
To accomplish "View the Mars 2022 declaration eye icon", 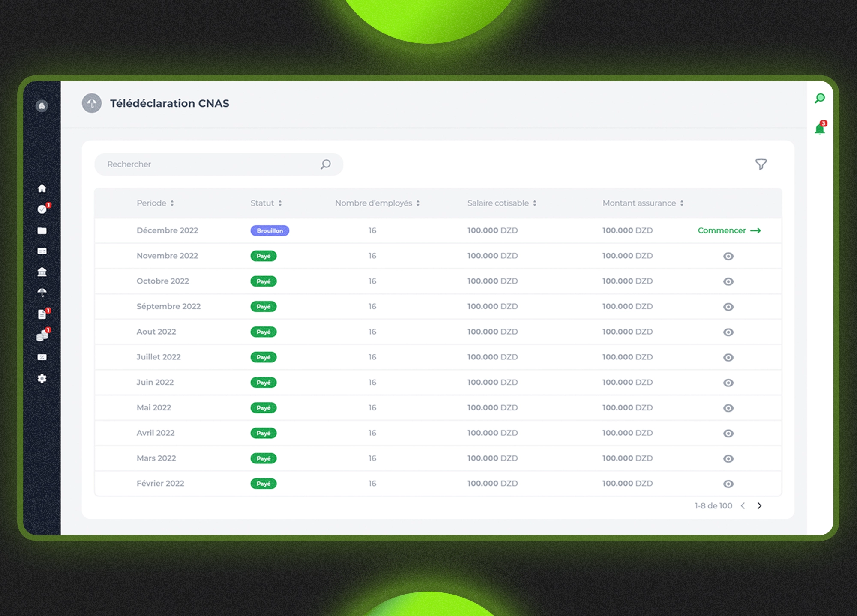I will tap(728, 458).
